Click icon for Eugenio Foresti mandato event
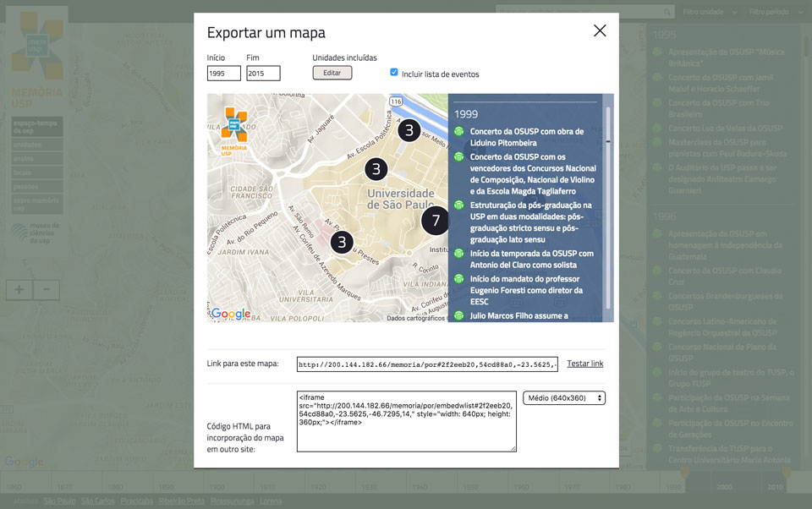Viewport: 812px width, 509px height. (458, 278)
